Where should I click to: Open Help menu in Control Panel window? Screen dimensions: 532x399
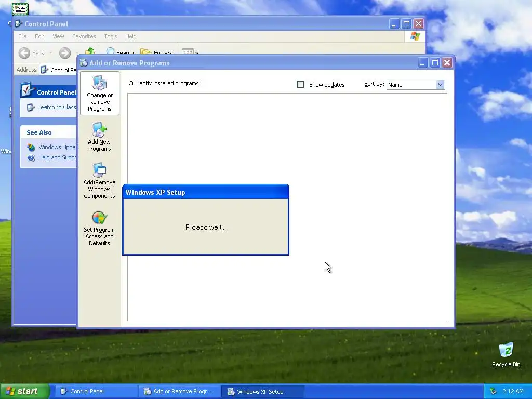click(130, 36)
